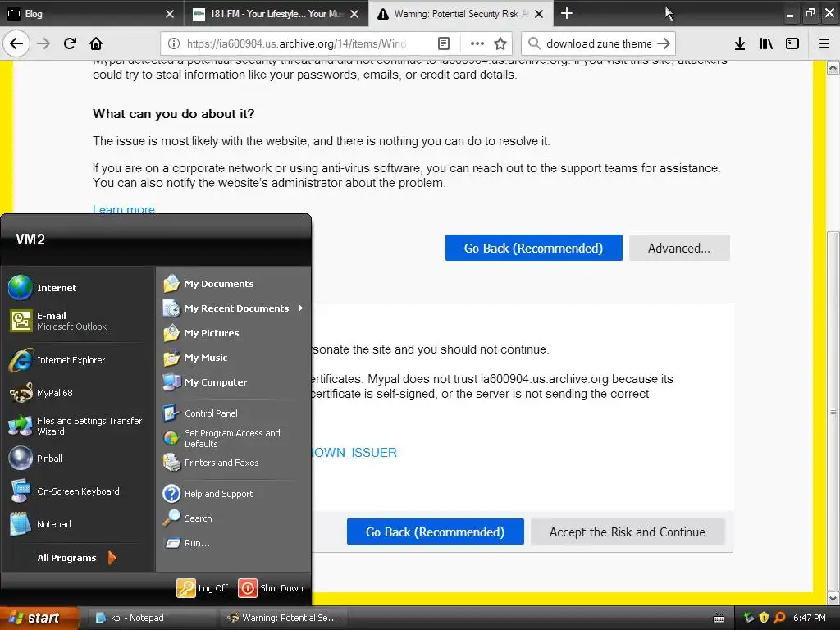840x630 pixels.
Task: Go back with the browser back arrow
Action: tap(16, 43)
